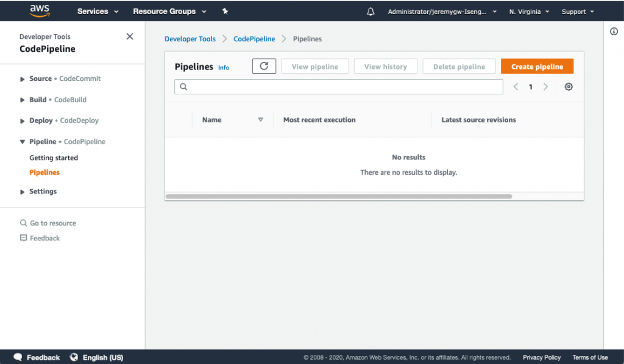Click the English (US) language selector
The width and height of the screenshot is (624, 364).
[x=103, y=357]
